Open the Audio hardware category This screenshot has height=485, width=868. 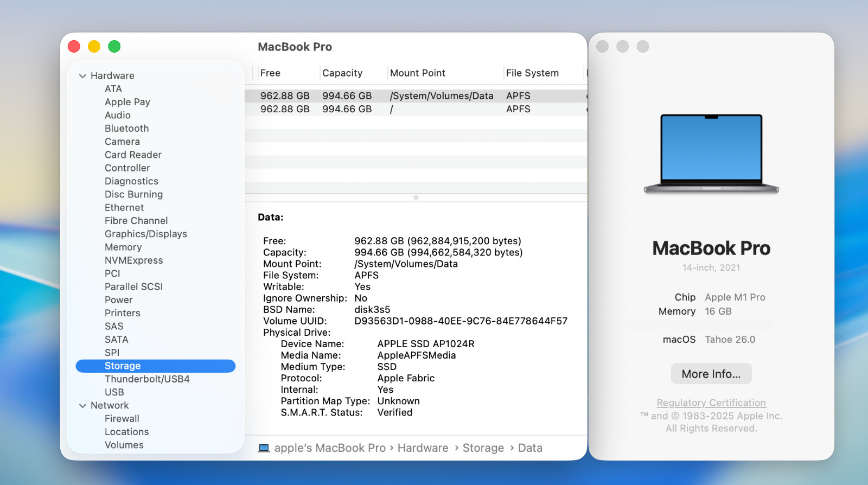[x=118, y=115]
